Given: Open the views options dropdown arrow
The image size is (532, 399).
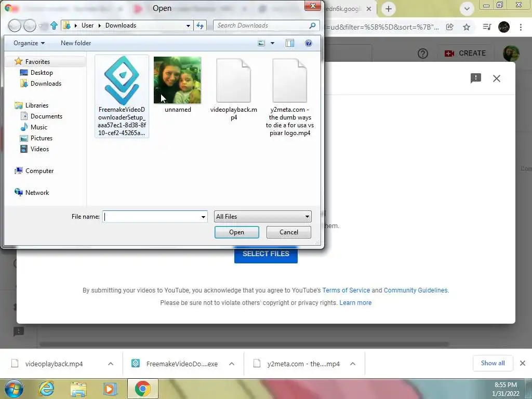Looking at the screenshot, I should (272, 43).
